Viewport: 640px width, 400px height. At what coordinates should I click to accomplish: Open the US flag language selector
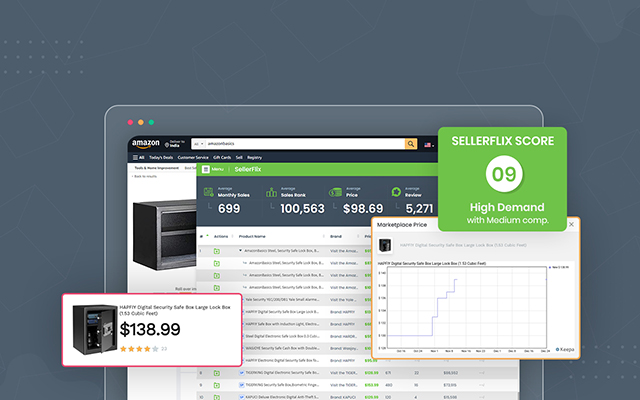point(429,145)
